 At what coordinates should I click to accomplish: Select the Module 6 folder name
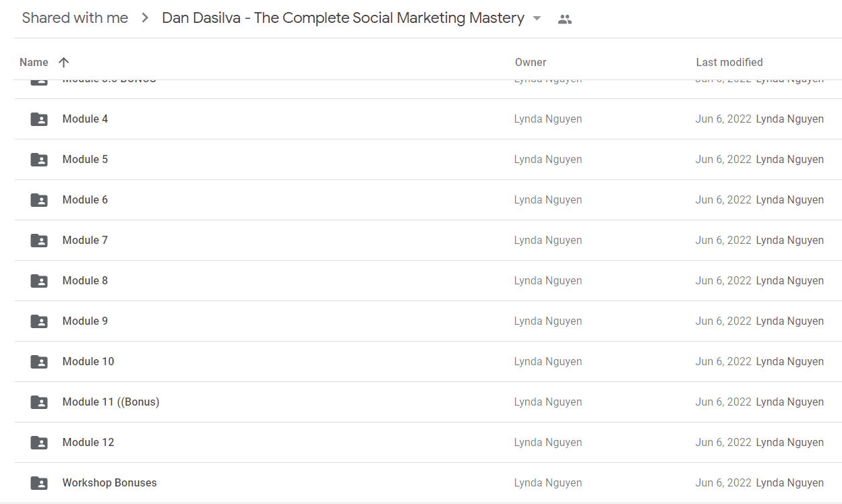coord(85,199)
